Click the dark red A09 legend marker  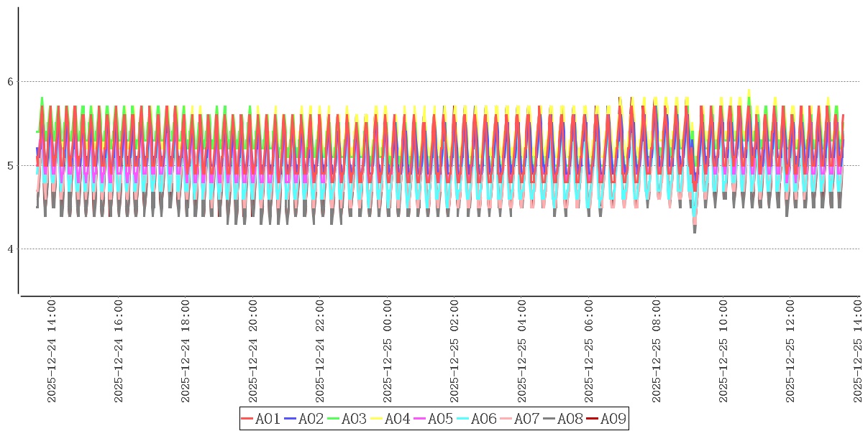point(593,419)
